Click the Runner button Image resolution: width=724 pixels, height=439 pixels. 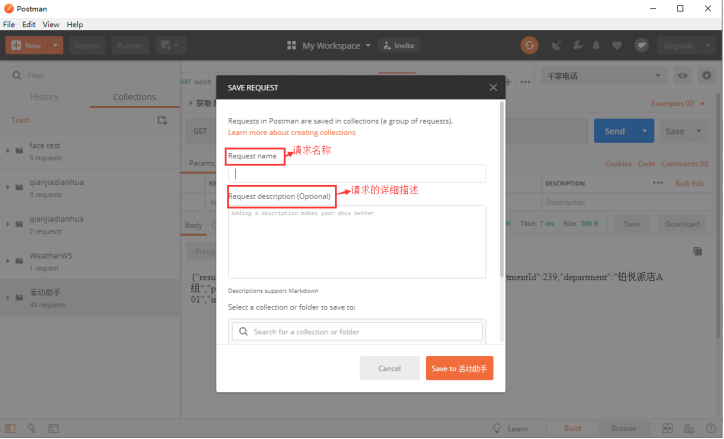tap(130, 45)
